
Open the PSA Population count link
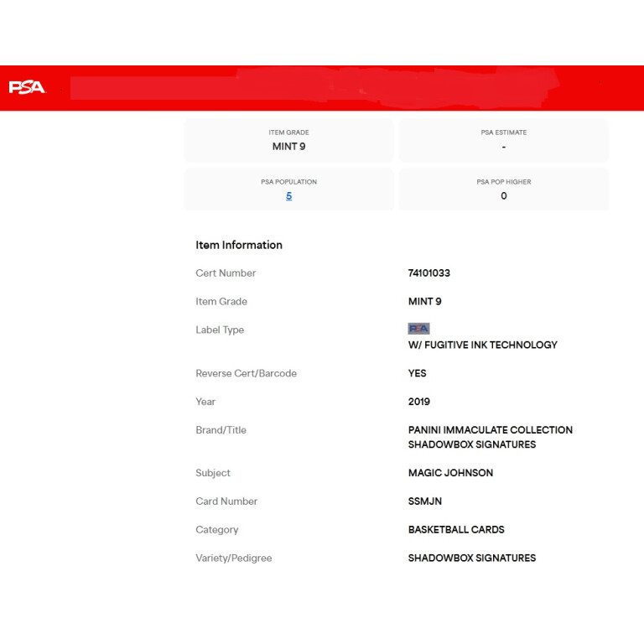[288, 196]
